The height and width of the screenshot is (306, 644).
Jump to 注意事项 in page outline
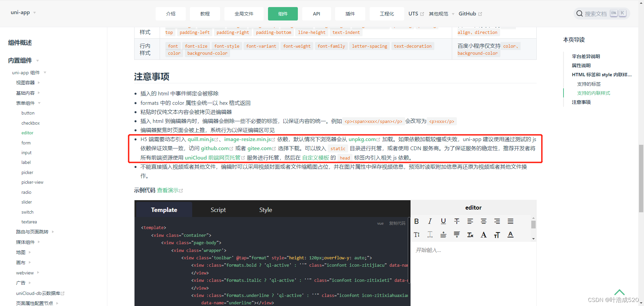pos(581,102)
